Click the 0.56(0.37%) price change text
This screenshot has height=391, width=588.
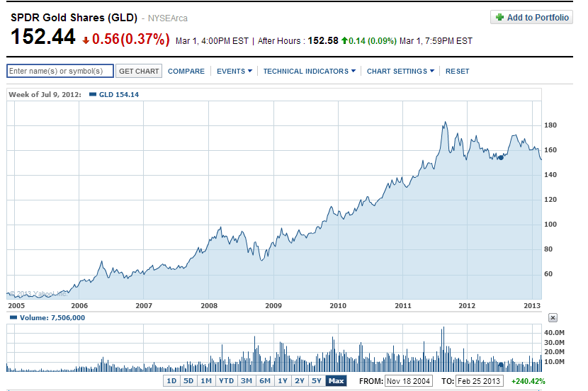(x=130, y=39)
